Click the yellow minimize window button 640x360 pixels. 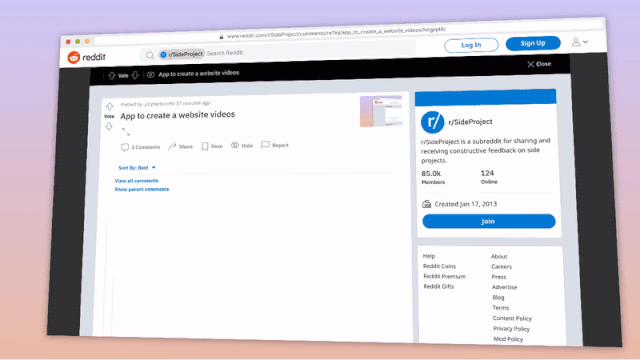click(87, 41)
